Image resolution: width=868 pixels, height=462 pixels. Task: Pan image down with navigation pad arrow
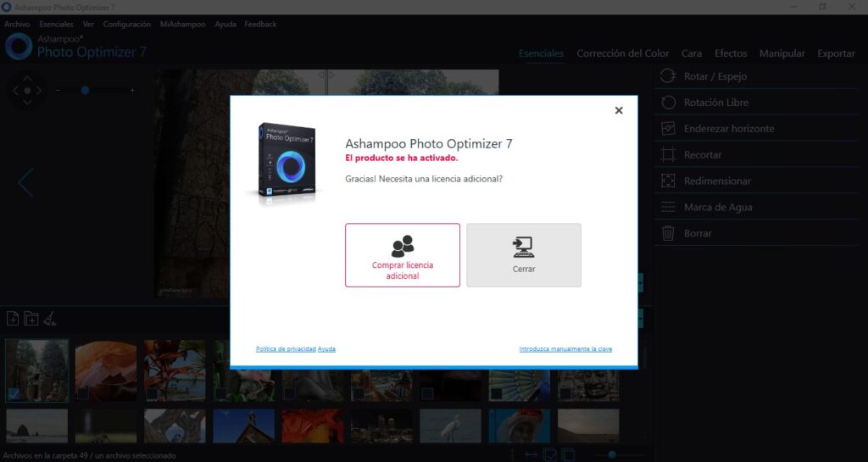point(27,103)
